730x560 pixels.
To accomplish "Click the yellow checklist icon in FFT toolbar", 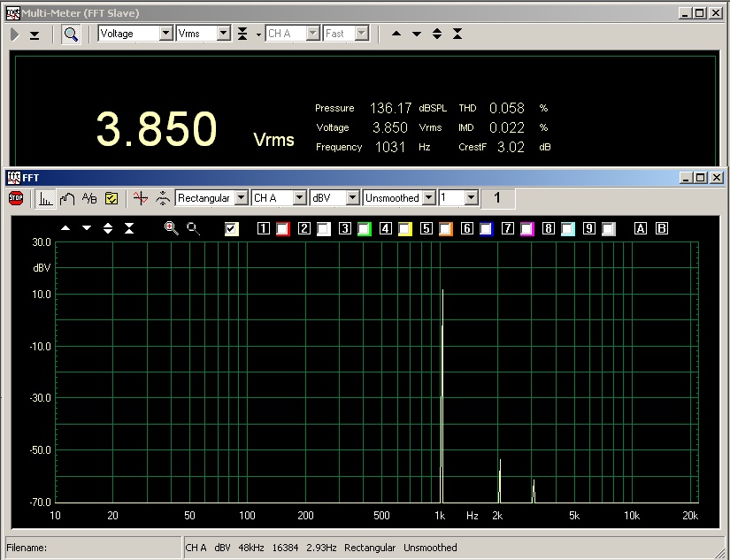I will point(111,198).
